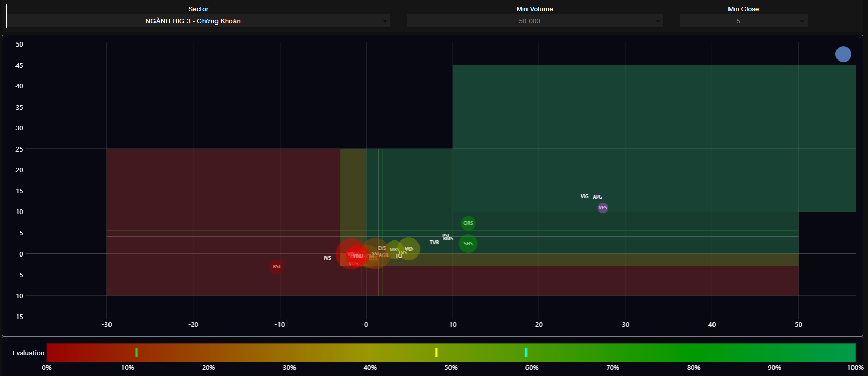The width and height of the screenshot is (868, 376).
Task: Click the 0% tick on Evaluation scale
Action: pyautogui.click(x=47, y=368)
